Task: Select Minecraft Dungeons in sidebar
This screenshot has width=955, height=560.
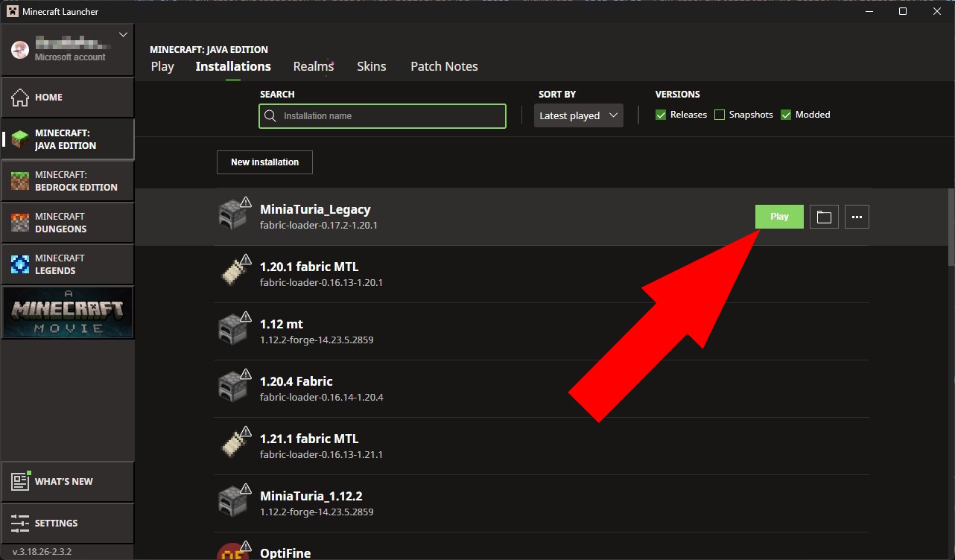Action: tap(68, 223)
